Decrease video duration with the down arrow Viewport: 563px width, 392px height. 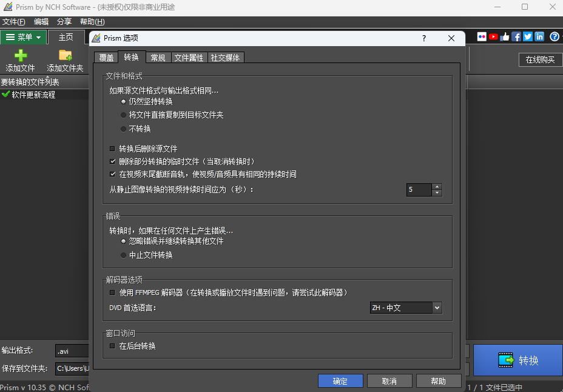[437, 193]
